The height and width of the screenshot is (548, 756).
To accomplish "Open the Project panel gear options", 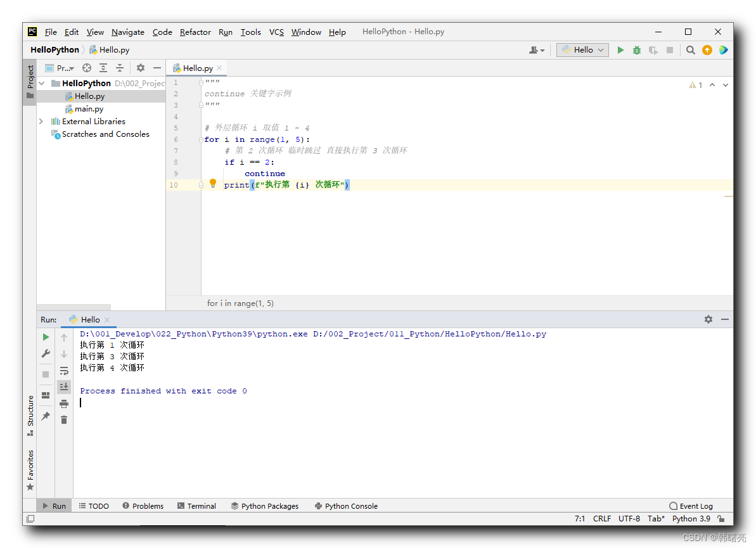I will coord(140,68).
